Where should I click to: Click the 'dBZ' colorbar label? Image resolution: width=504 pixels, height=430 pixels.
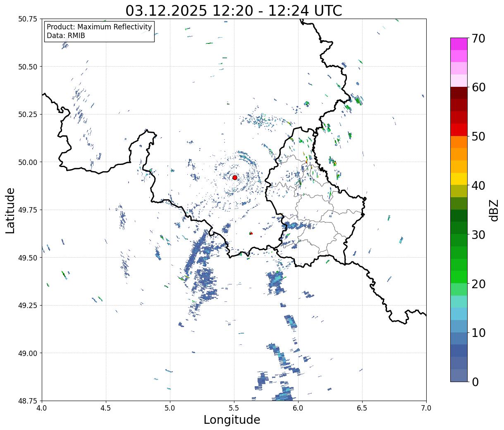[494, 210]
